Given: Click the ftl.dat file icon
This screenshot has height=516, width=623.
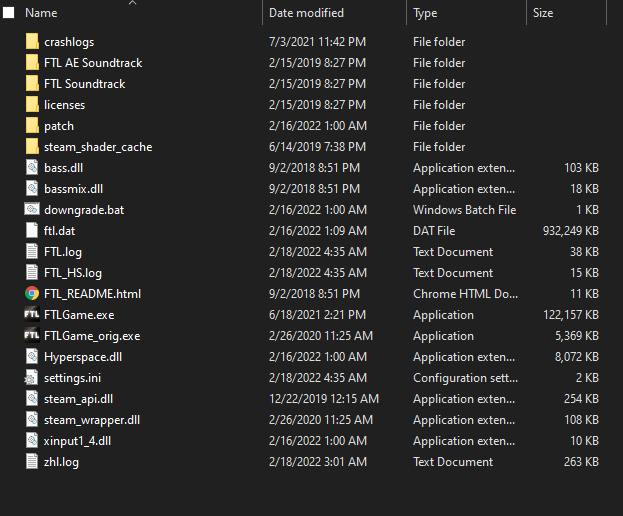Looking at the screenshot, I should (x=32, y=231).
